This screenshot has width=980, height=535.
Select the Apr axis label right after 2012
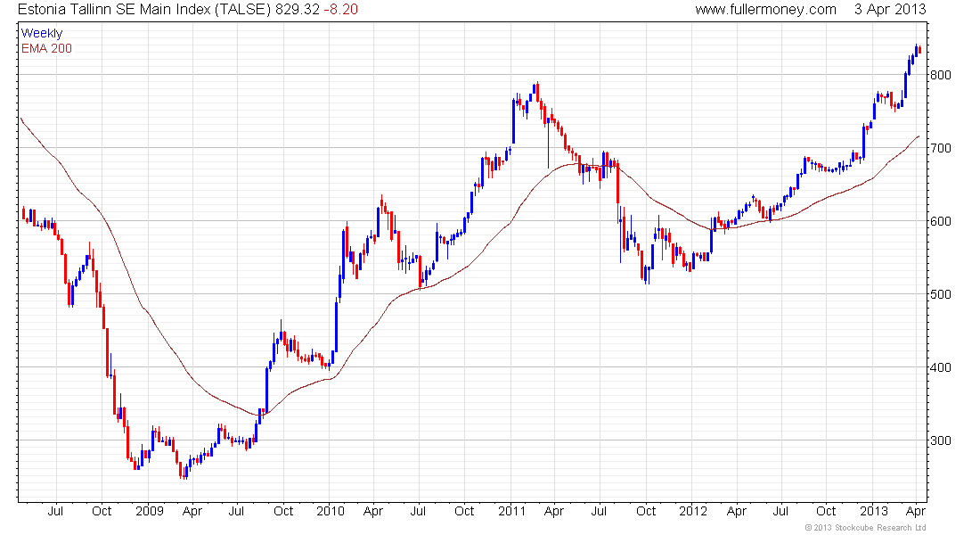click(737, 512)
